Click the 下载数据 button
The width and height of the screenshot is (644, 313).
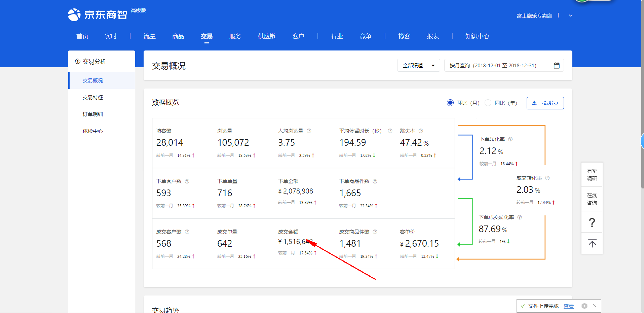[545, 103]
